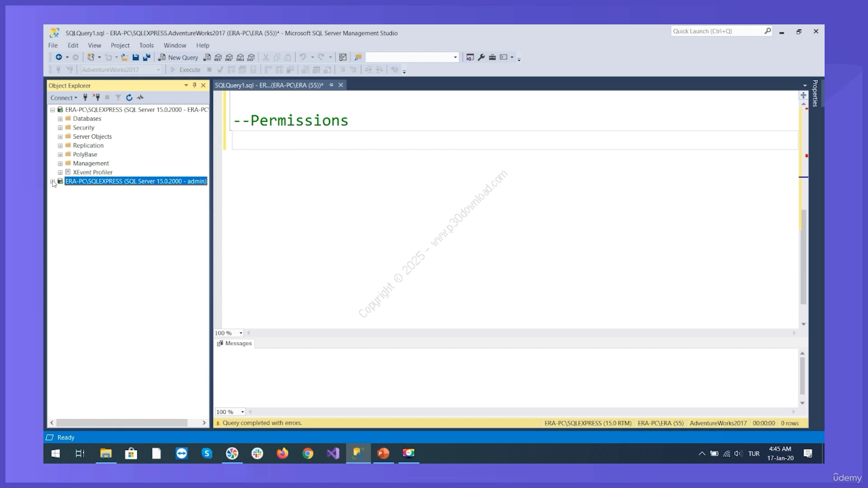
Task: Click the Save All icon
Action: pyautogui.click(x=146, y=58)
